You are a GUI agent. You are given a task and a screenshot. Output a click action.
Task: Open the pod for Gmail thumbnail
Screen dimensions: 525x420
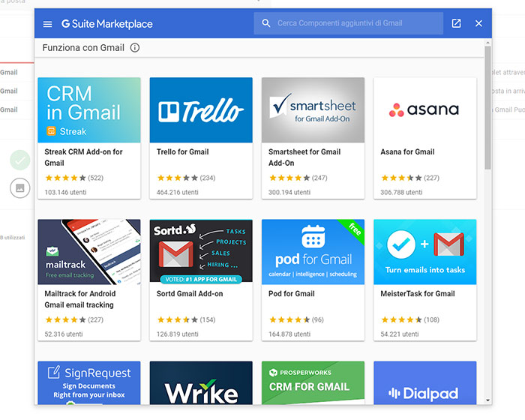pyautogui.click(x=313, y=252)
